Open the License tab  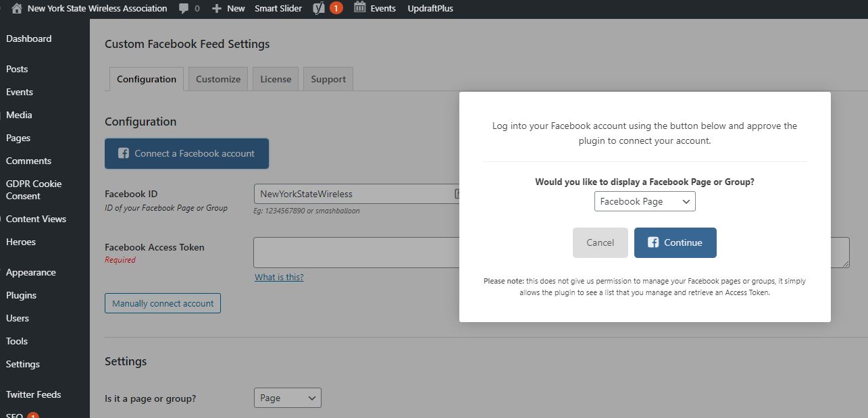point(276,79)
